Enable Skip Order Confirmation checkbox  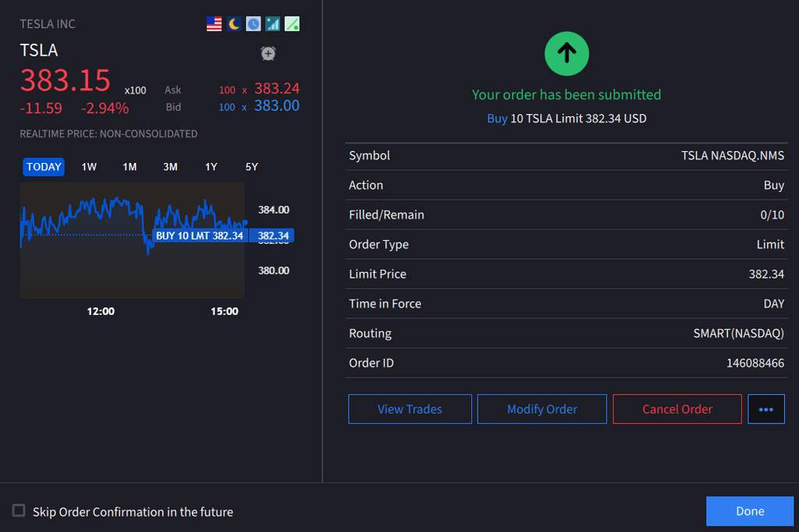tap(19, 511)
